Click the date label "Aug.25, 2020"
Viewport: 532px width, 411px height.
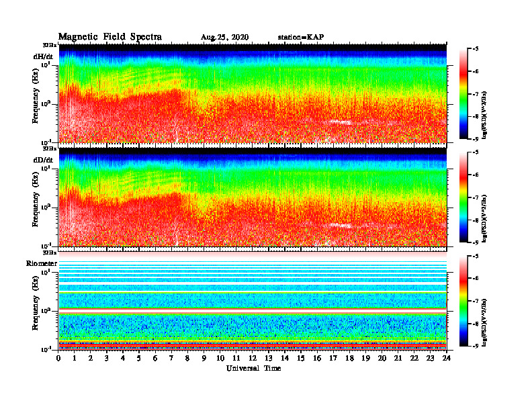tap(224, 38)
